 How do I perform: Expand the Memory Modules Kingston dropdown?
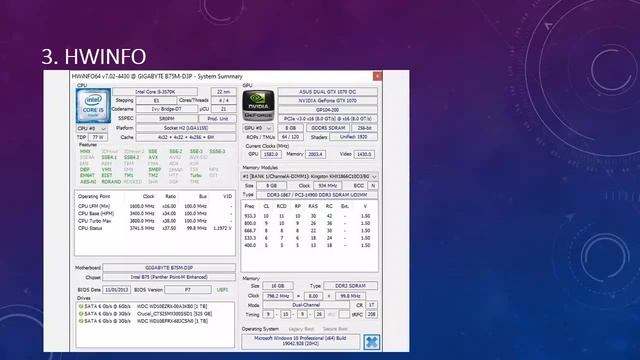309,176
